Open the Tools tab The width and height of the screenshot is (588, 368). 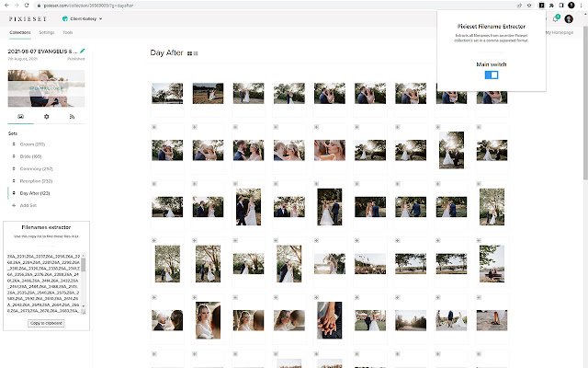68,33
